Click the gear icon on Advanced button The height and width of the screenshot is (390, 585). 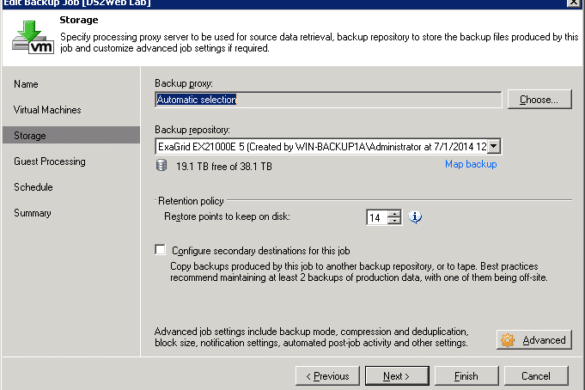(508, 340)
